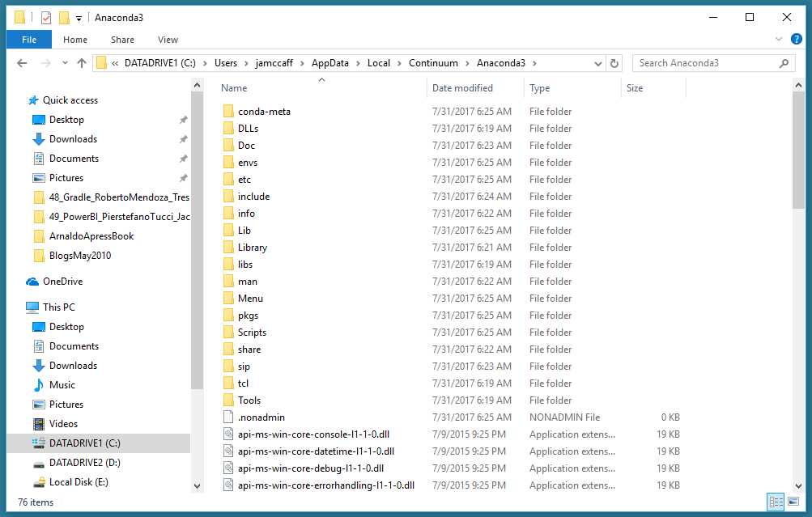Show hidden breadcrumb path double-chevron
This screenshot has height=517, width=812.
[x=115, y=63]
